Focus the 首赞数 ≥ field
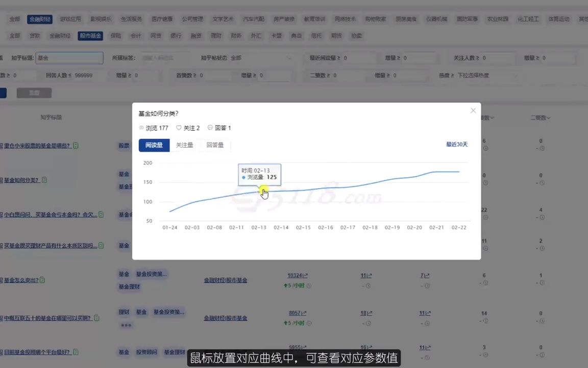 [215, 76]
